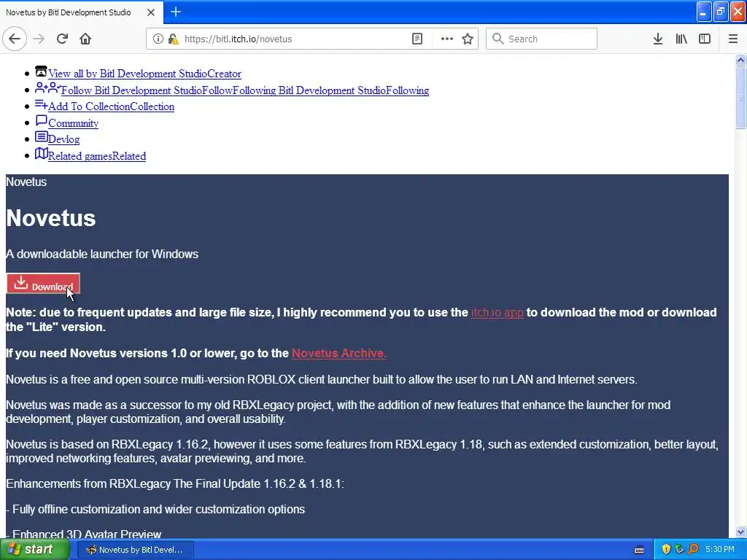The image size is (747, 560).
Task: Click the network tray icon
Action: coord(679,550)
